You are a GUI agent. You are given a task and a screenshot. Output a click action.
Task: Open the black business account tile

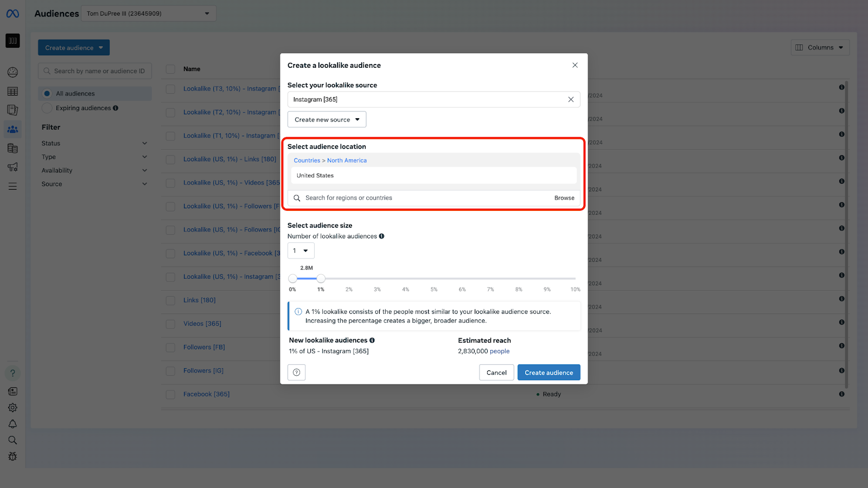(x=12, y=41)
